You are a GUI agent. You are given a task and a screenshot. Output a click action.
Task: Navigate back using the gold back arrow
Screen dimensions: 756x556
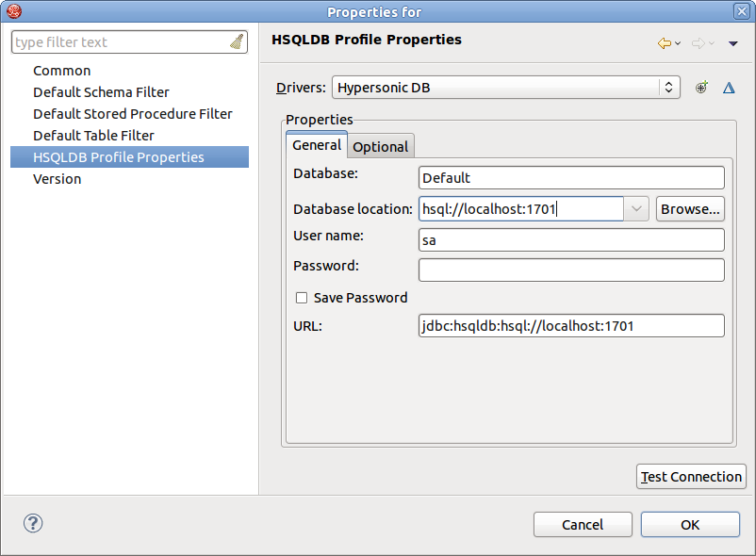coord(663,41)
